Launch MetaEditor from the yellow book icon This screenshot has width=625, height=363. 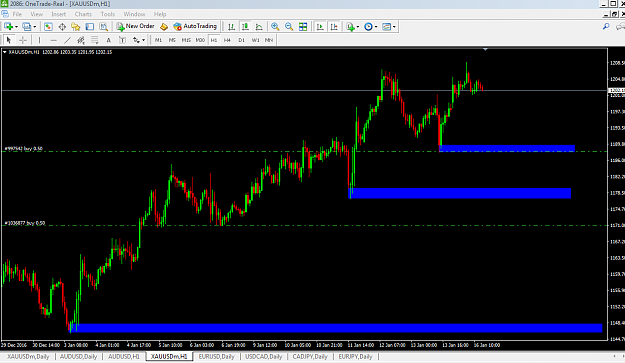pyautogui.click(x=164, y=27)
